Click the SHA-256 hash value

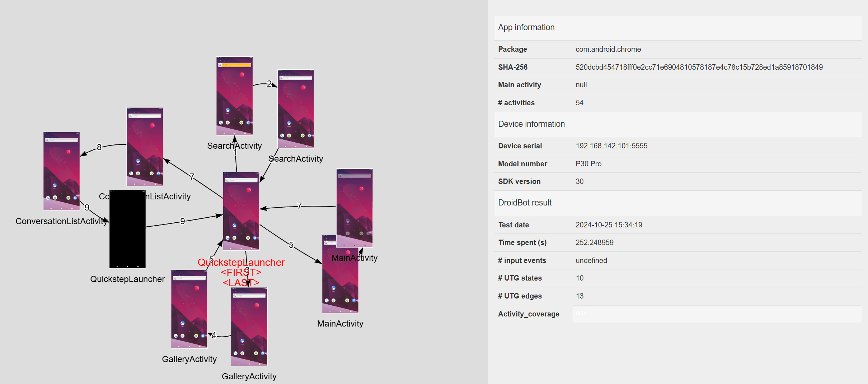(x=699, y=67)
